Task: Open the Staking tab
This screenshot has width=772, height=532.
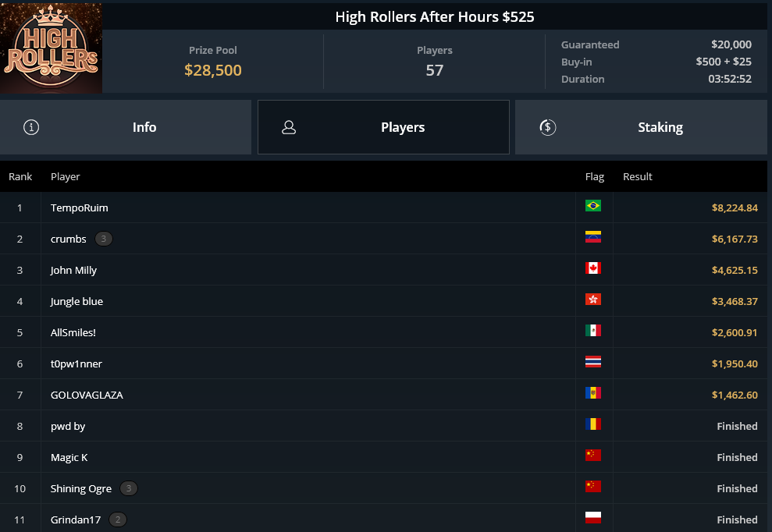Action: 660,126
